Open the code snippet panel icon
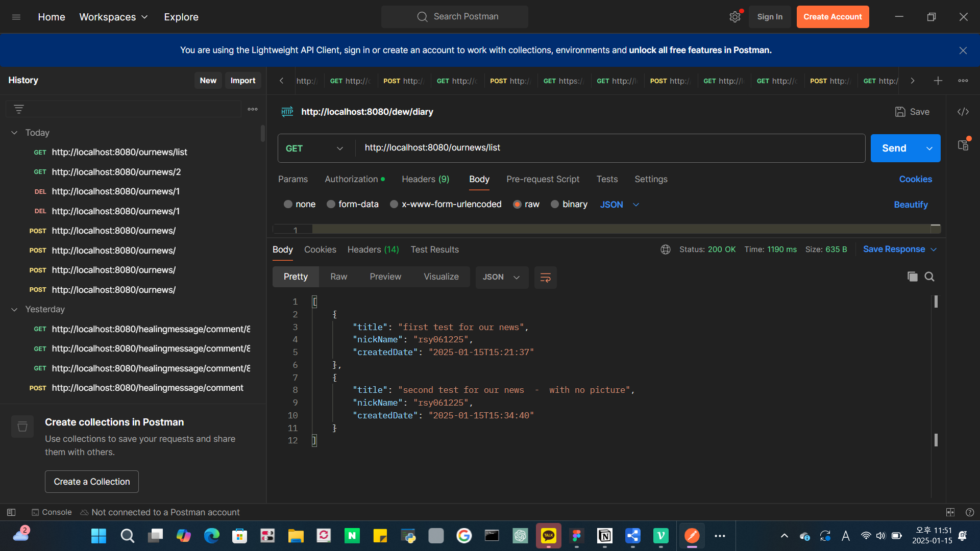The width and height of the screenshot is (980, 551). point(963,112)
